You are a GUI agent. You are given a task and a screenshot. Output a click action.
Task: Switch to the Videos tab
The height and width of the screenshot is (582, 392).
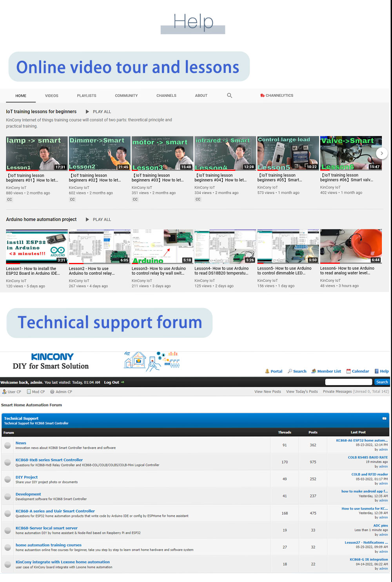tap(51, 96)
